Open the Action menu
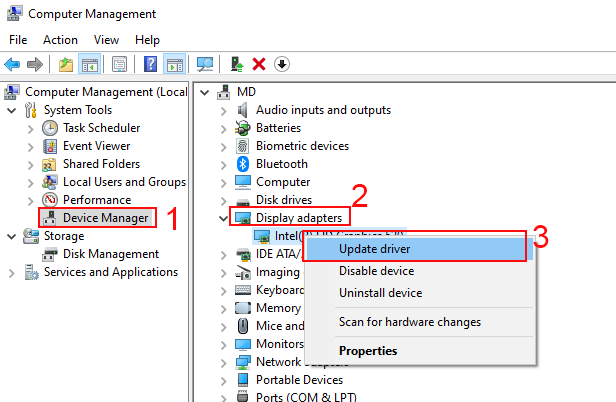This screenshot has height=402, width=616. click(60, 40)
